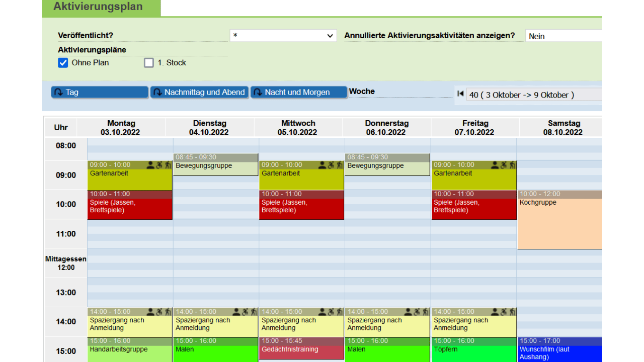The image size is (644, 362).
Task: Click person icon on Wednesday Spaziergang
Action: point(322,312)
